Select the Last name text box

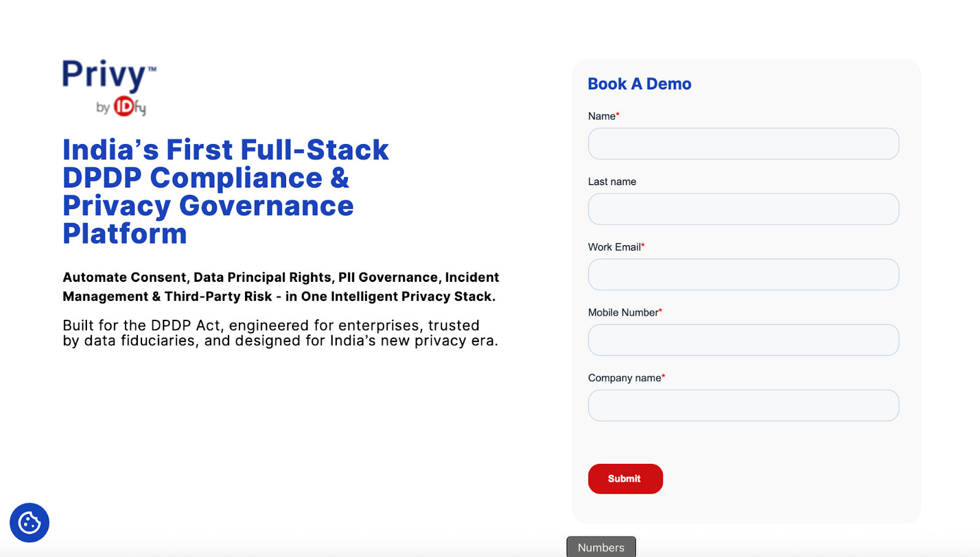point(743,209)
